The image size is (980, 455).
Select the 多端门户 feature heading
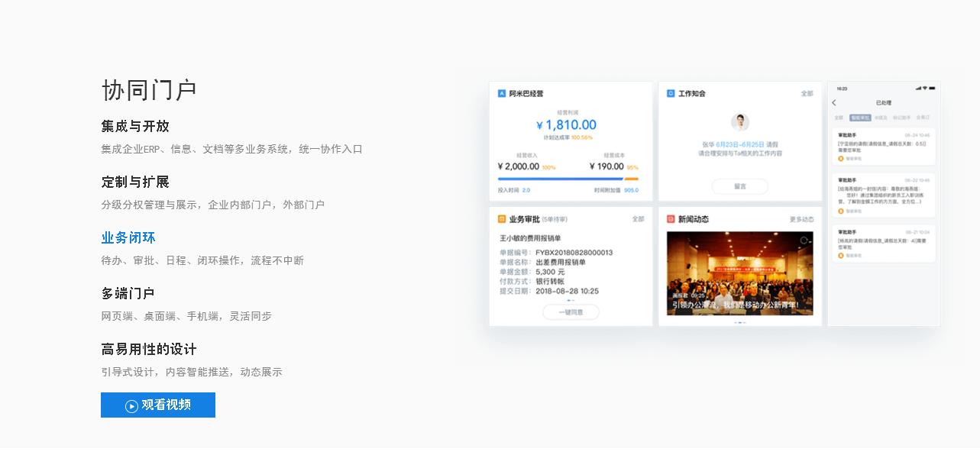[128, 294]
